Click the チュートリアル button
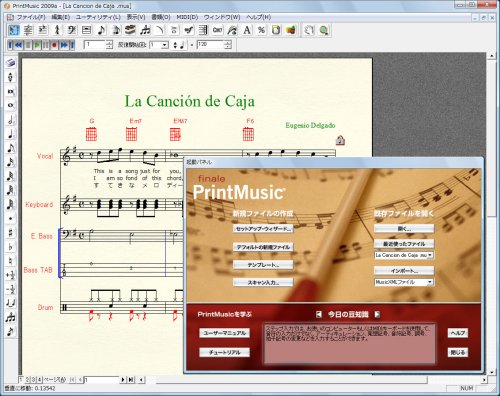500x396 pixels. (x=224, y=353)
